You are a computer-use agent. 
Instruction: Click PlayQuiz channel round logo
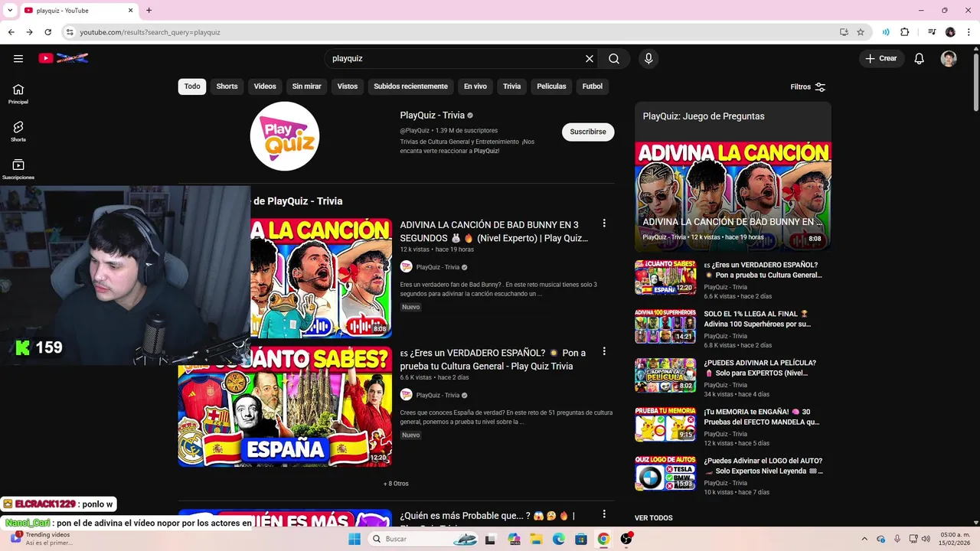click(x=285, y=136)
